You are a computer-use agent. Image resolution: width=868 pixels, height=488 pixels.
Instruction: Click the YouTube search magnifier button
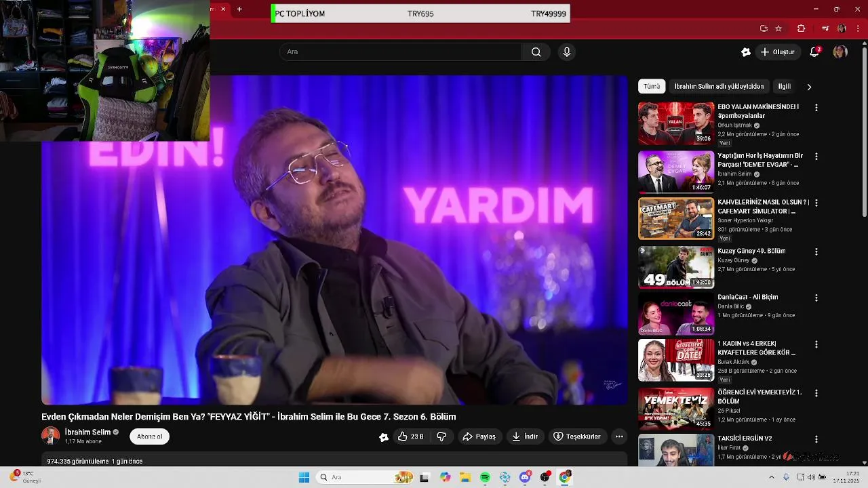pyautogui.click(x=536, y=52)
